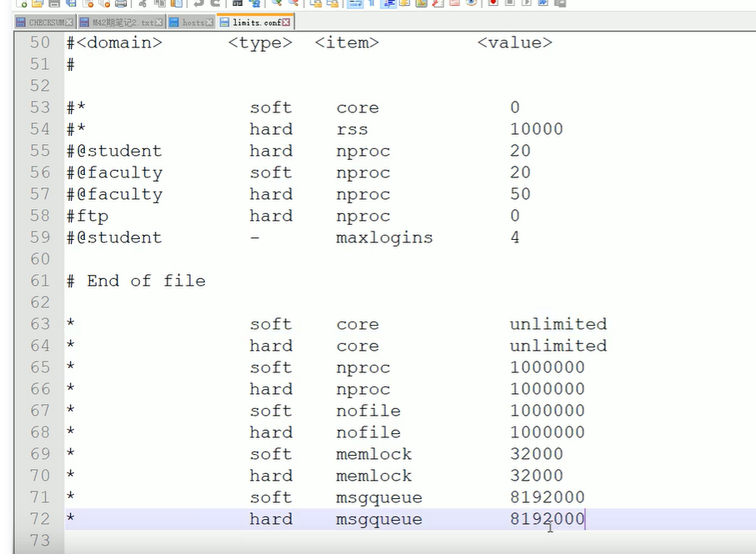Click '#ftp' on line 58

click(88, 217)
